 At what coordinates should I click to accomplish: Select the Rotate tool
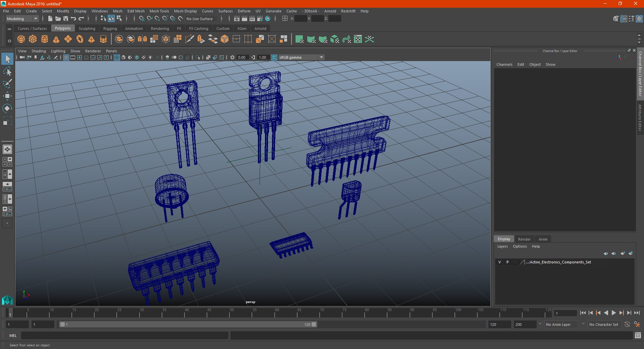pos(7,108)
